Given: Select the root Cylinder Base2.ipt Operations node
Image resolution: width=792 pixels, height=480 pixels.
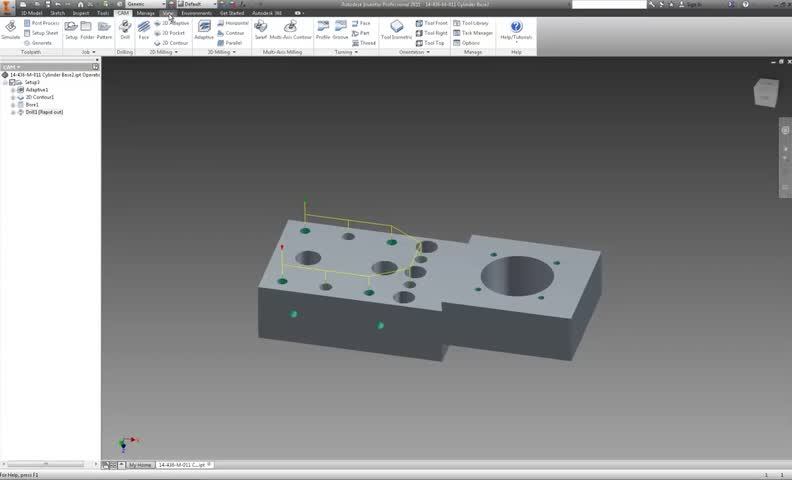Looking at the screenshot, I should [x=55, y=75].
